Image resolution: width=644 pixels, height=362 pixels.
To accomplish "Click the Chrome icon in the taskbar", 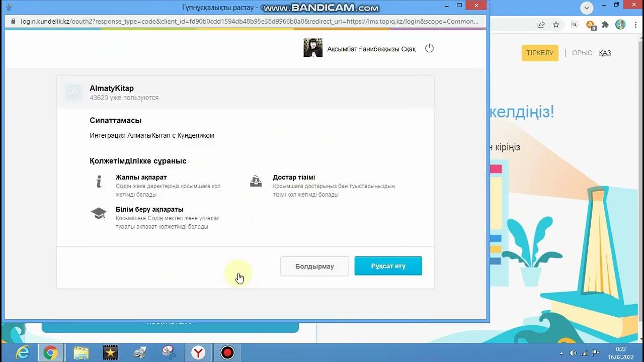I will 50,352.
